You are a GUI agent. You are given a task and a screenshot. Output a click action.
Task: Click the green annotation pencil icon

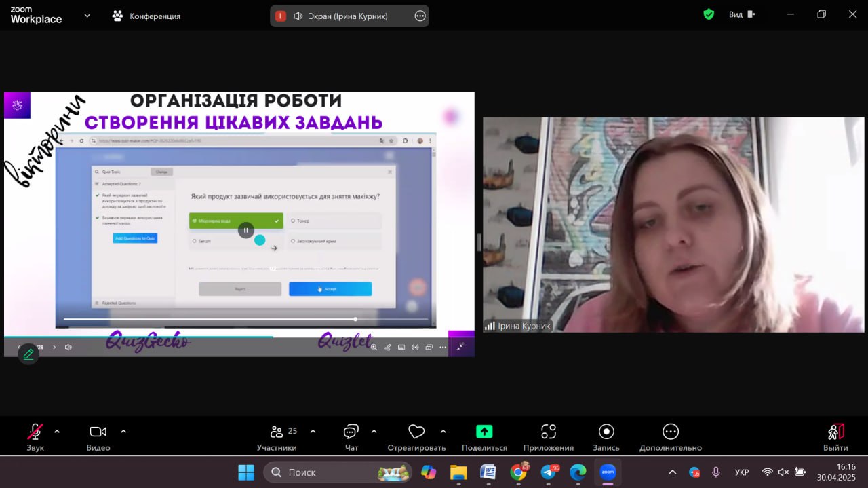(28, 354)
